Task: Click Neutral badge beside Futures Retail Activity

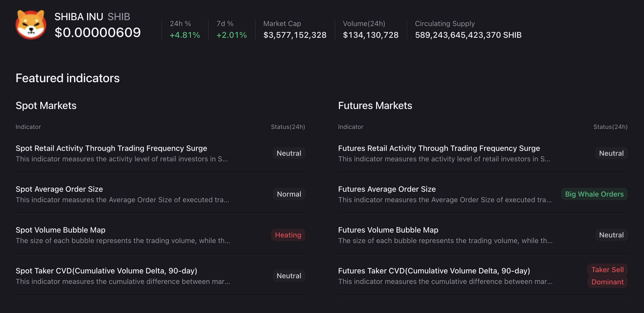Action: click(x=611, y=153)
